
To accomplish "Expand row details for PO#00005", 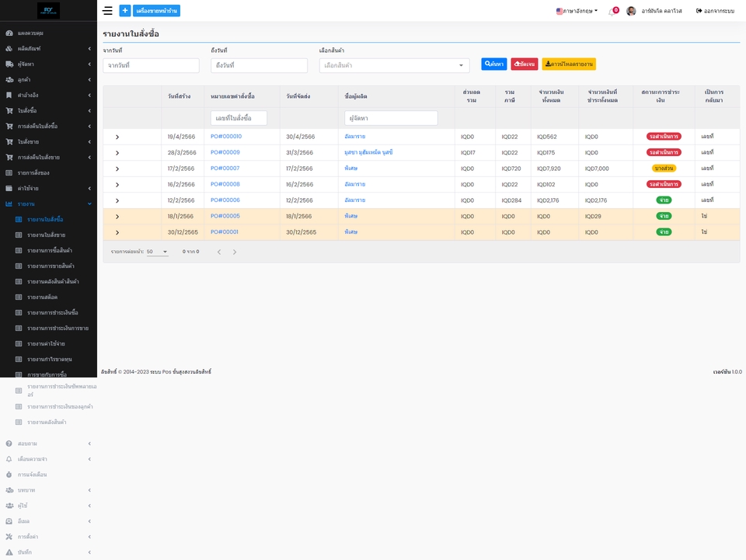I will point(117,217).
